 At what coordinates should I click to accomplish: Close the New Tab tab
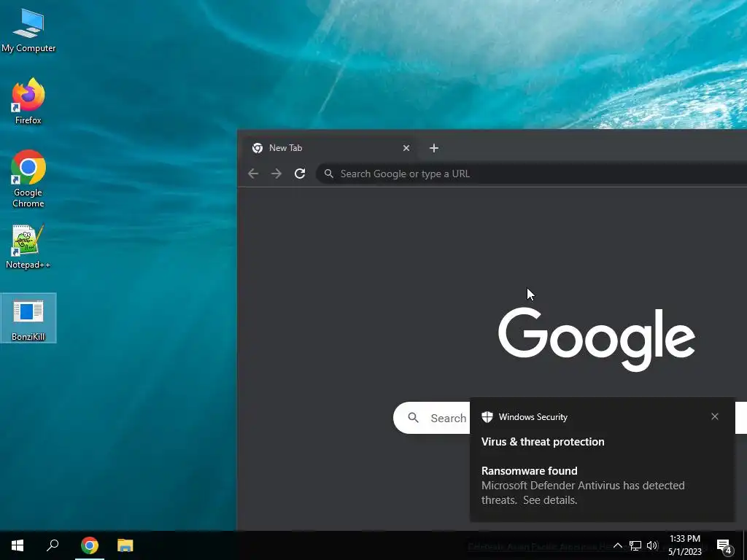(x=406, y=148)
